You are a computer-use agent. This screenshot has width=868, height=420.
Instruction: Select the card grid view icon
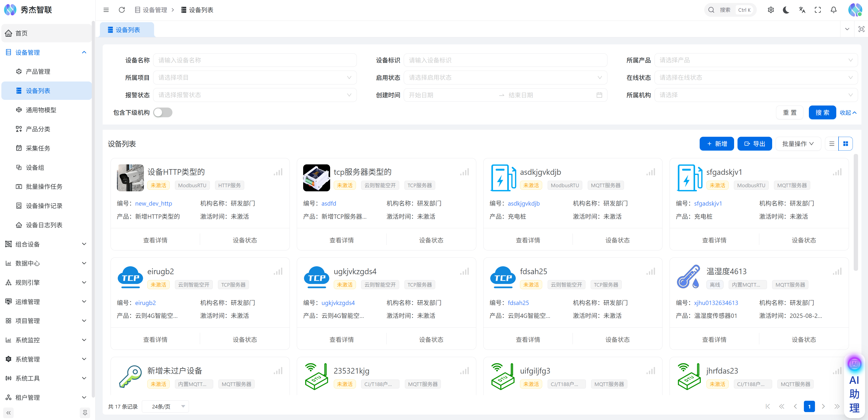pos(845,144)
